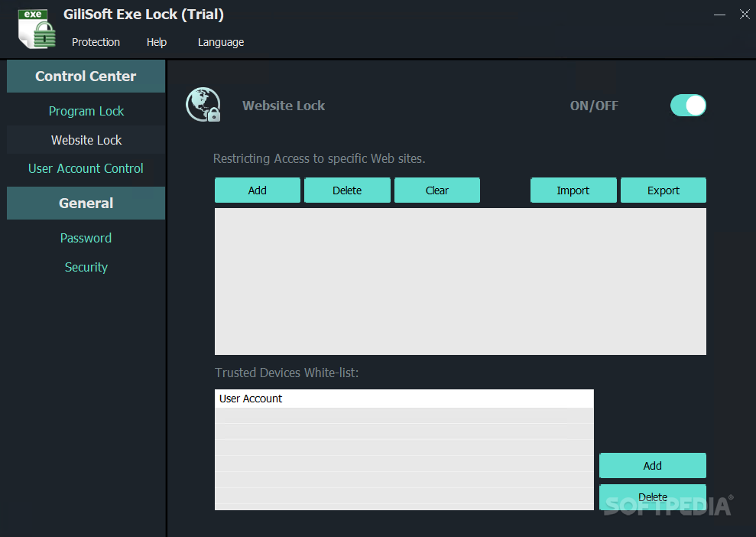This screenshot has width=756, height=537.
Task: Click the Control Center header
Action: 86,76
